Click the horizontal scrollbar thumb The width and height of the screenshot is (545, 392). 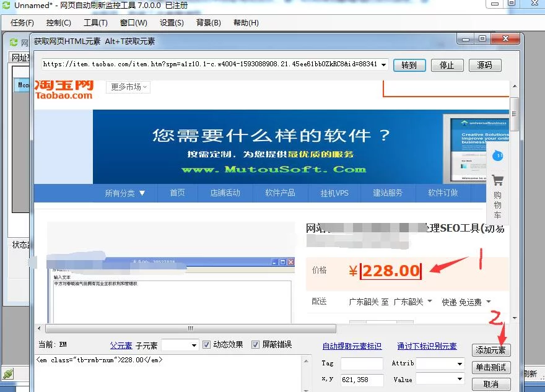(191, 328)
